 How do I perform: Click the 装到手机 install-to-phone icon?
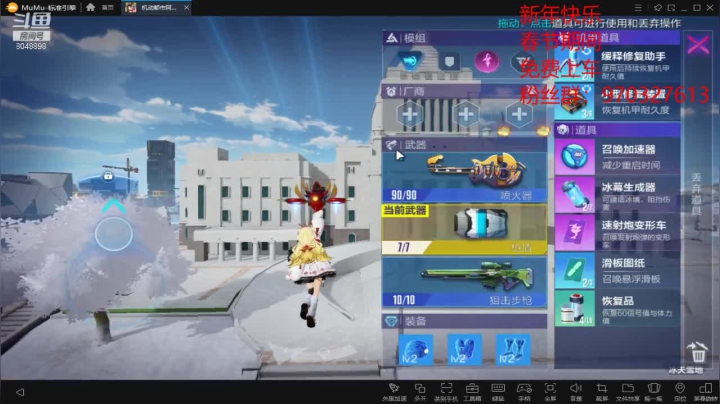tap(446, 392)
